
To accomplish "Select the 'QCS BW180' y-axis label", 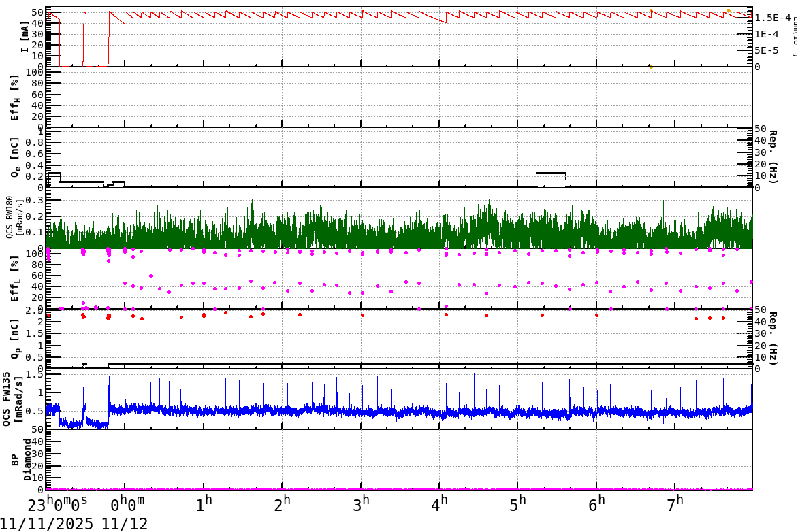I will [x=15, y=217].
